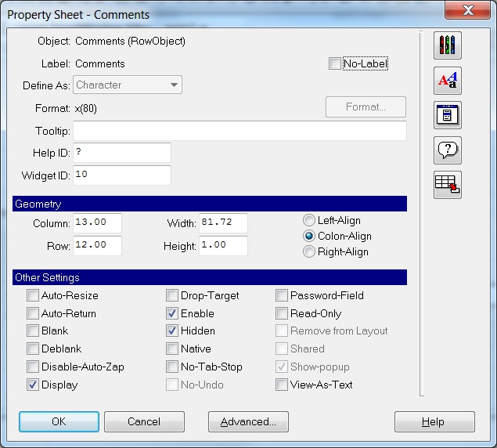Click the format value x(80)

coord(86,109)
